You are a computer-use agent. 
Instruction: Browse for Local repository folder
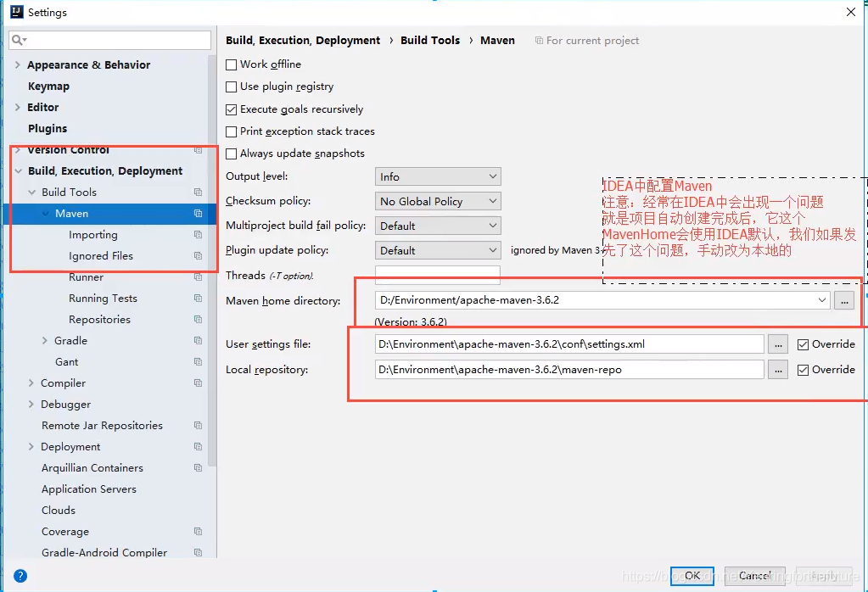(x=778, y=370)
